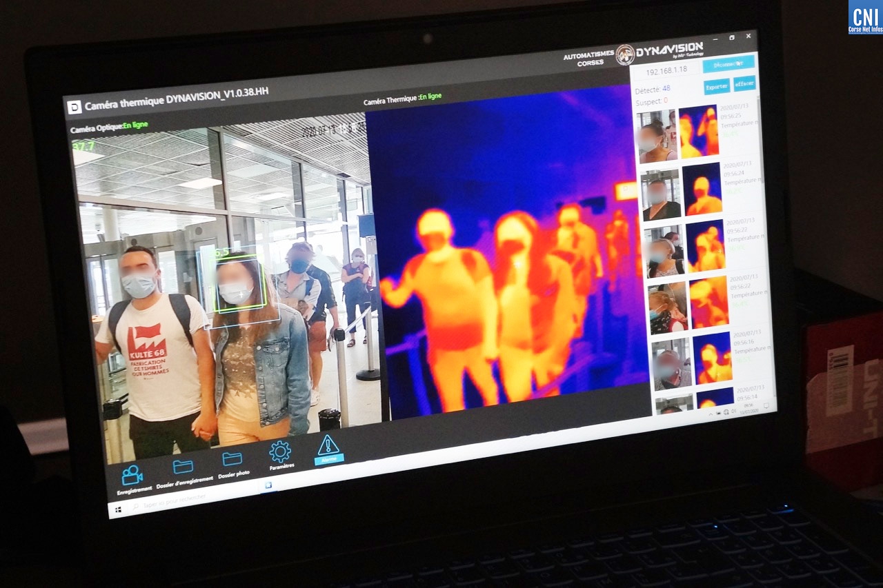Image resolution: width=883 pixels, height=588 pixels.
Task: Maximize the Dynavision window
Action: (731, 37)
